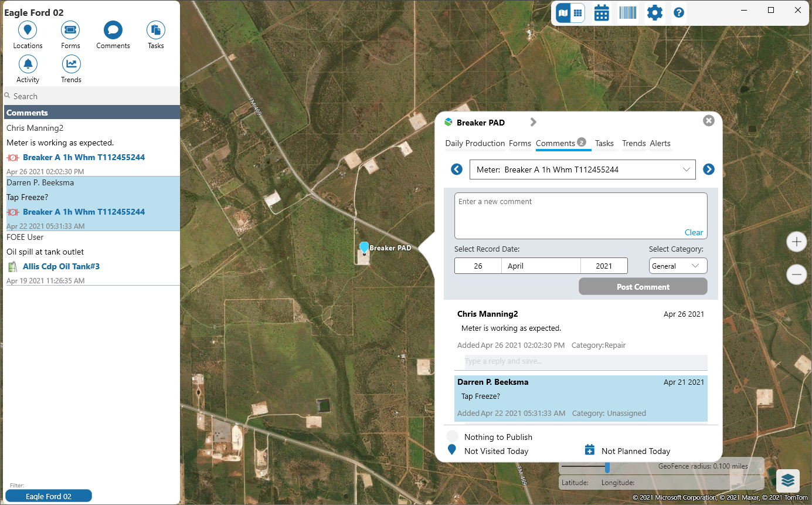
Task: Open the Select Category dropdown
Action: [678, 266]
